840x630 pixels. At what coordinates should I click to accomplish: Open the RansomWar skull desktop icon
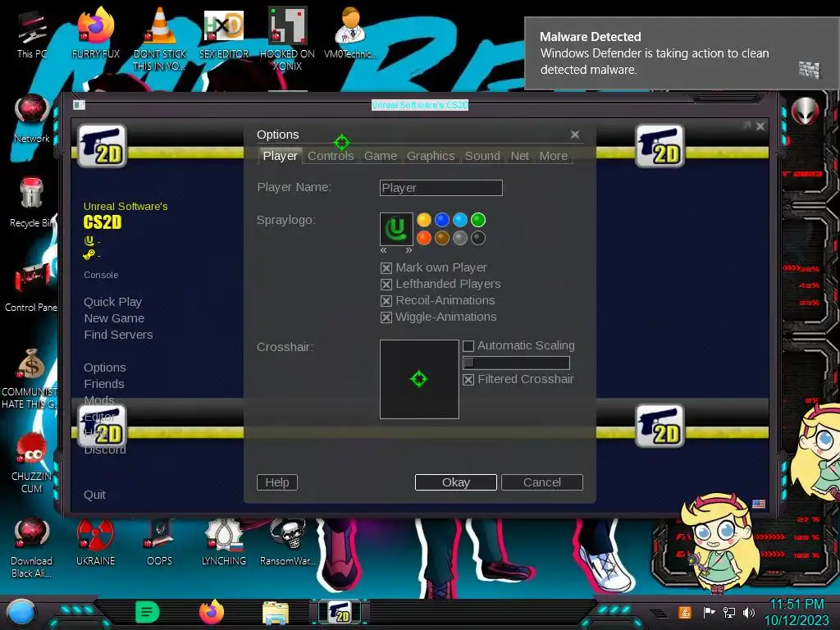pyautogui.click(x=288, y=542)
